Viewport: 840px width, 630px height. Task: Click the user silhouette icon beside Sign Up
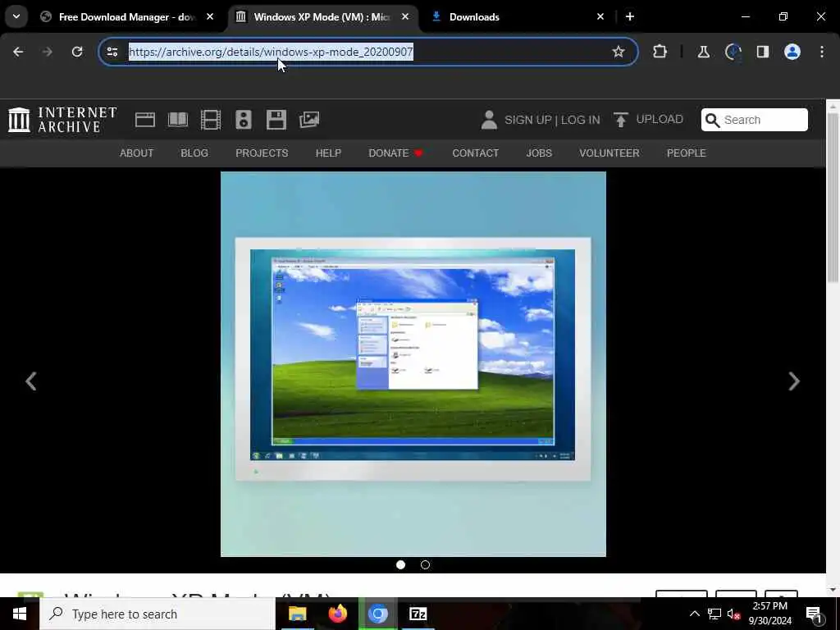click(x=489, y=120)
